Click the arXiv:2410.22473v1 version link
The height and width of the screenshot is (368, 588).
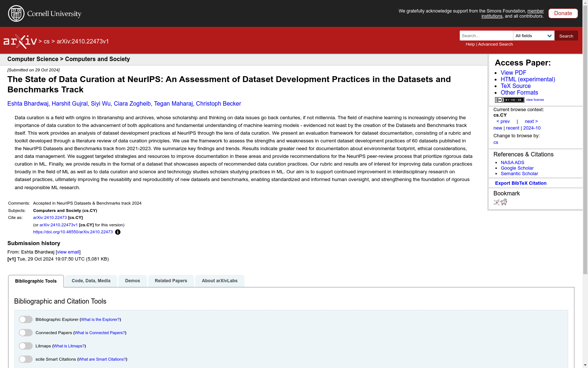pos(59,225)
